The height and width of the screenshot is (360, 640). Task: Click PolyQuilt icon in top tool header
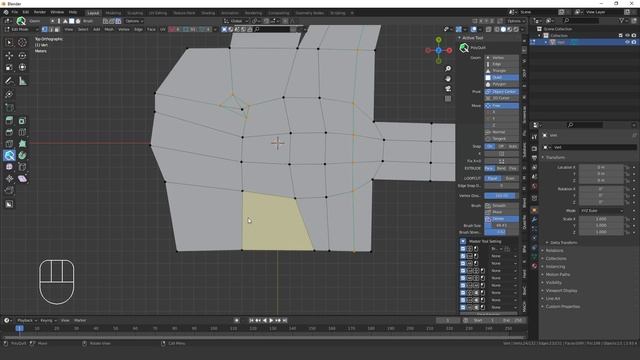coord(21,21)
